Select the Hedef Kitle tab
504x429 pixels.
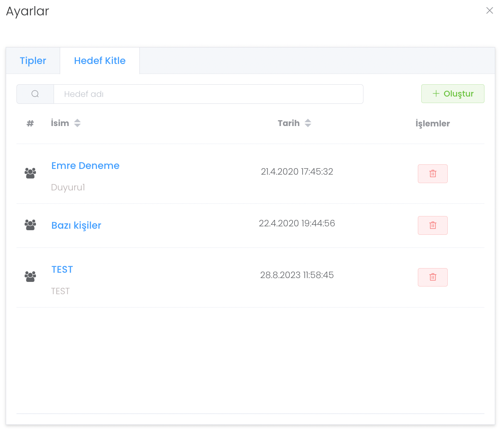point(100,61)
